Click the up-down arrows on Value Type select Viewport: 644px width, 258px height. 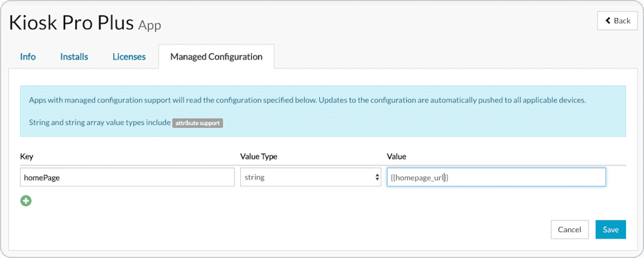[x=377, y=177]
